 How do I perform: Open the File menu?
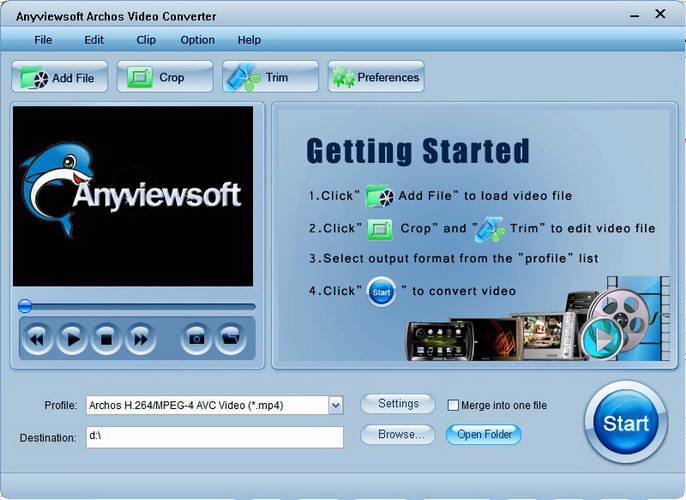tap(43, 40)
